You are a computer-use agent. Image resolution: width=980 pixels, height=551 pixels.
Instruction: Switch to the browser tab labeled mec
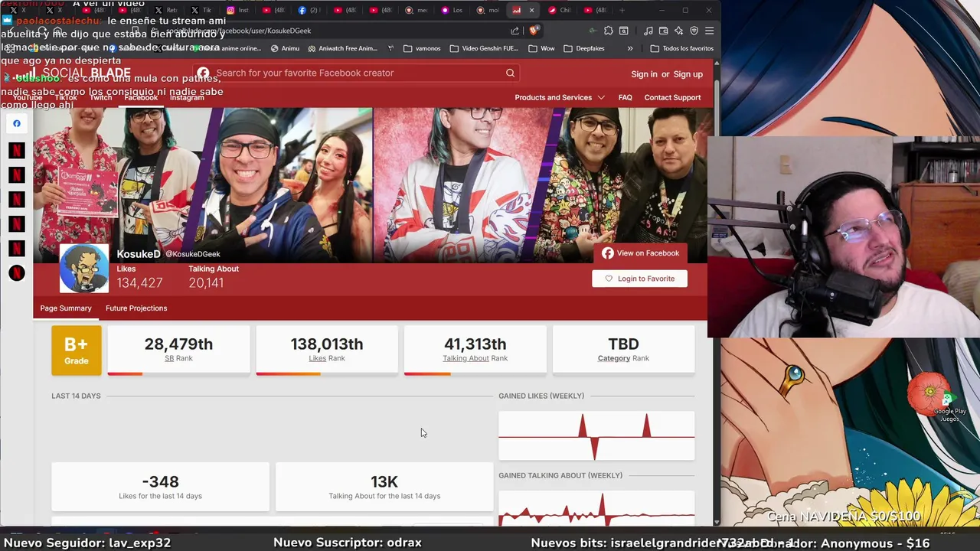coord(416,10)
